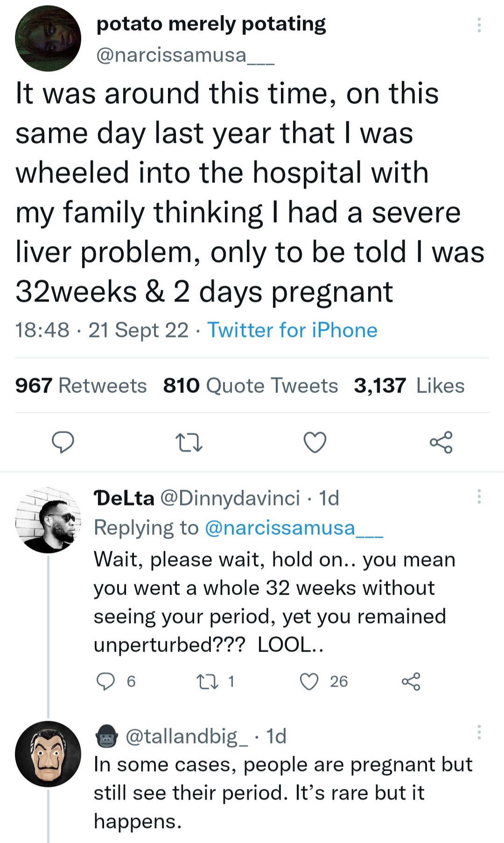Viewport: 504px width, 843px height.
Task: Like the main tweet
Action: pyautogui.click(x=315, y=442)
